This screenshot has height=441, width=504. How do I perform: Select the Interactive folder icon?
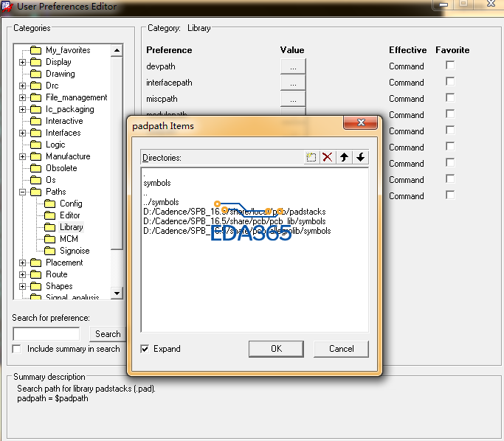click(35, 121)
